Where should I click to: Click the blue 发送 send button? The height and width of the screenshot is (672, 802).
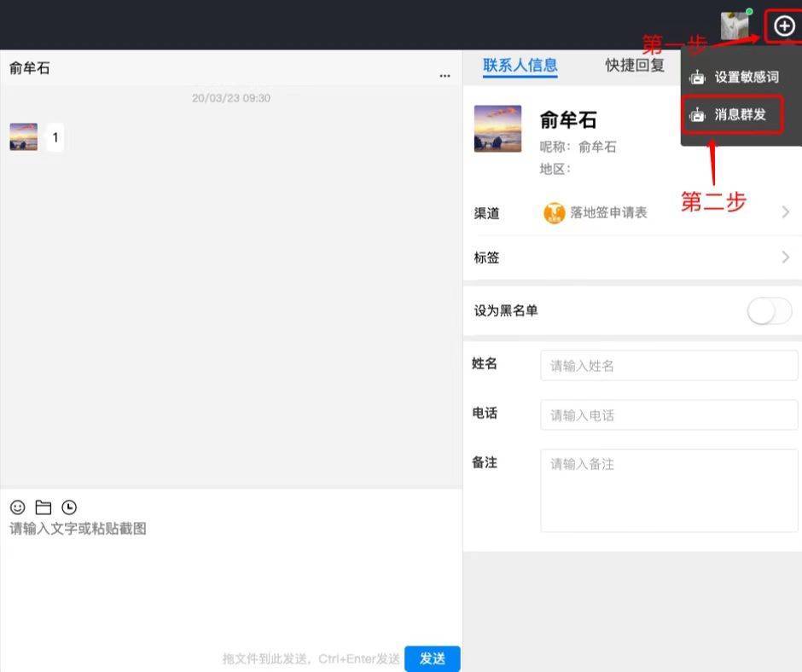pos(433,658)
